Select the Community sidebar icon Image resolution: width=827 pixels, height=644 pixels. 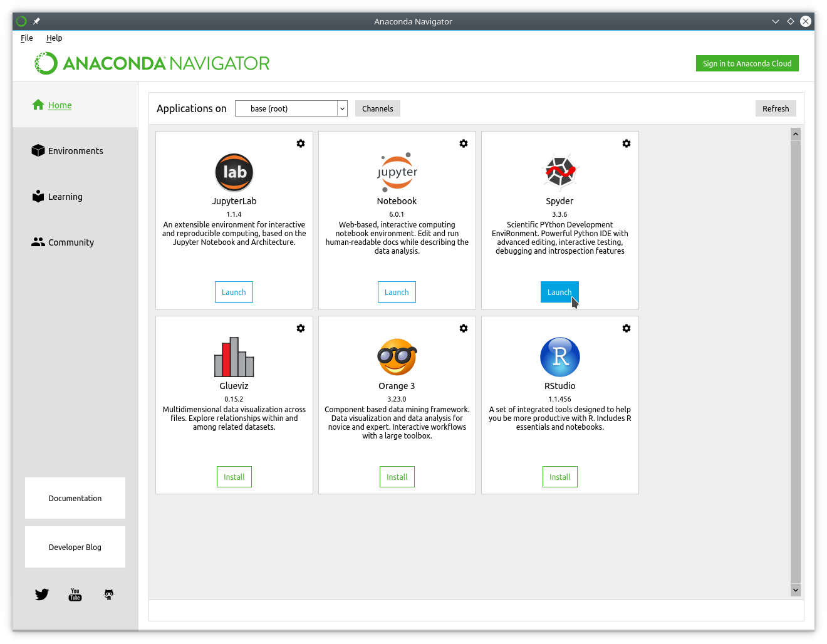(38, 242)
